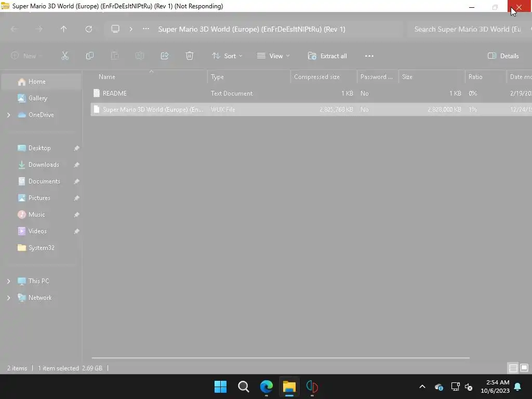
Task: Click the Forward navigation arrow
Action: 38,29
